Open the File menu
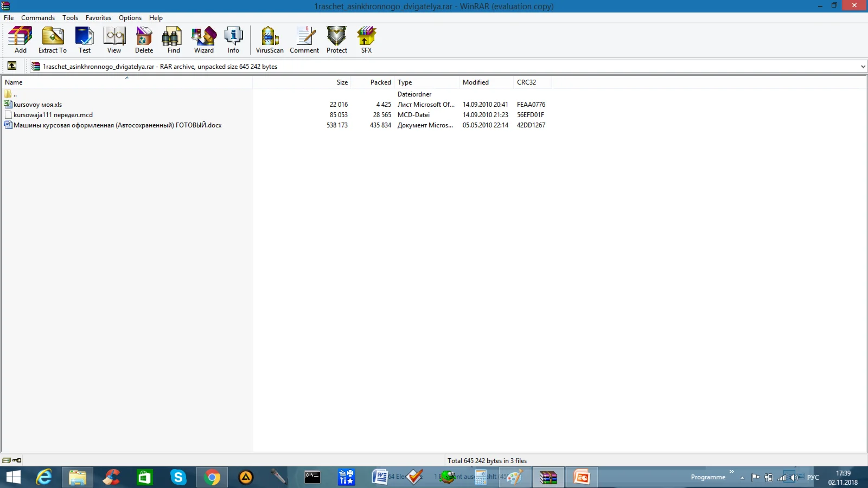The height and width of the screenshot is (488, 868). (9, 18)
